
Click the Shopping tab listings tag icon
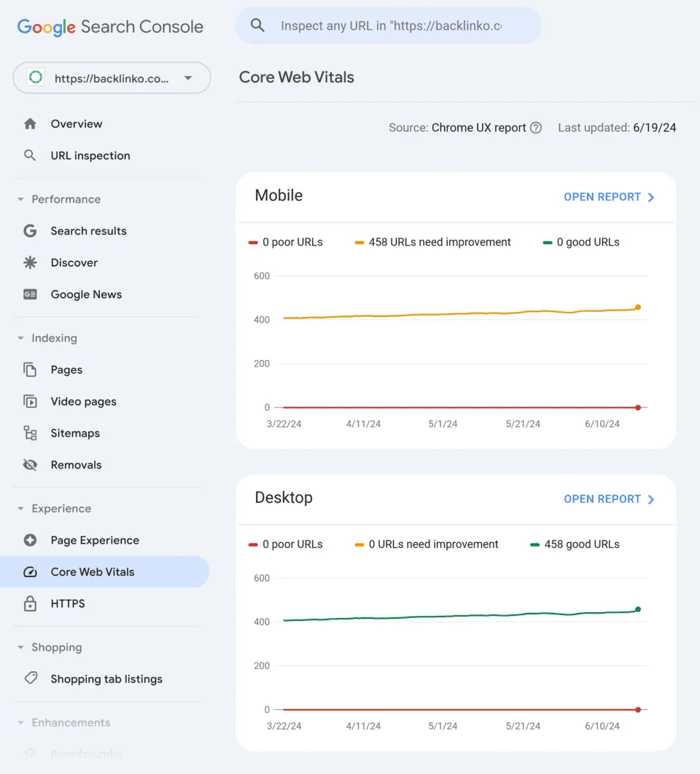[31, 679]
